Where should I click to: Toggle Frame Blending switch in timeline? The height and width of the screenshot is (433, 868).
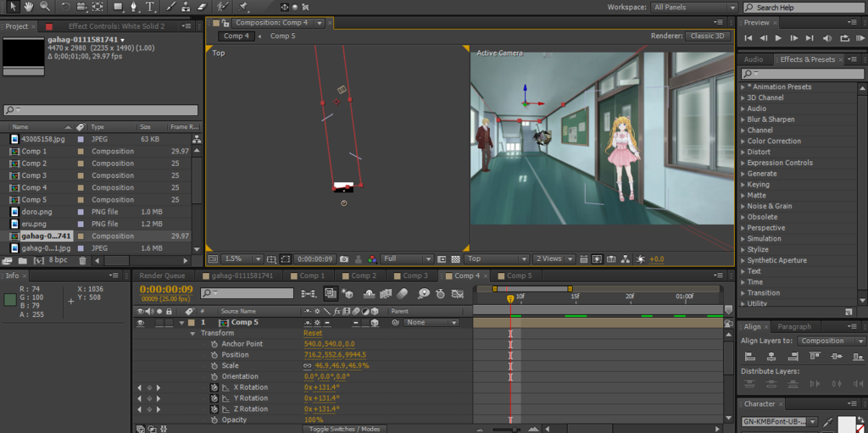(386, 293)
